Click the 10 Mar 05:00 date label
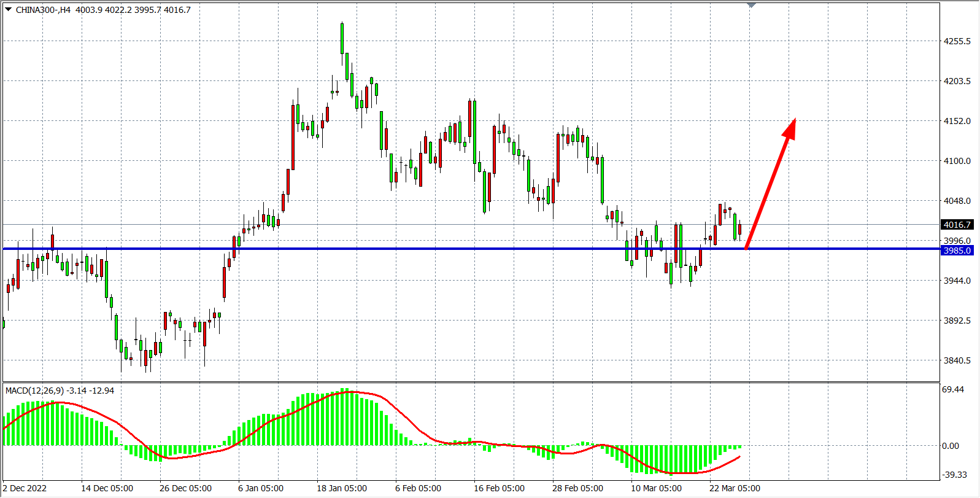The height and width of the screenshot is (498, 980). [656, 488]
